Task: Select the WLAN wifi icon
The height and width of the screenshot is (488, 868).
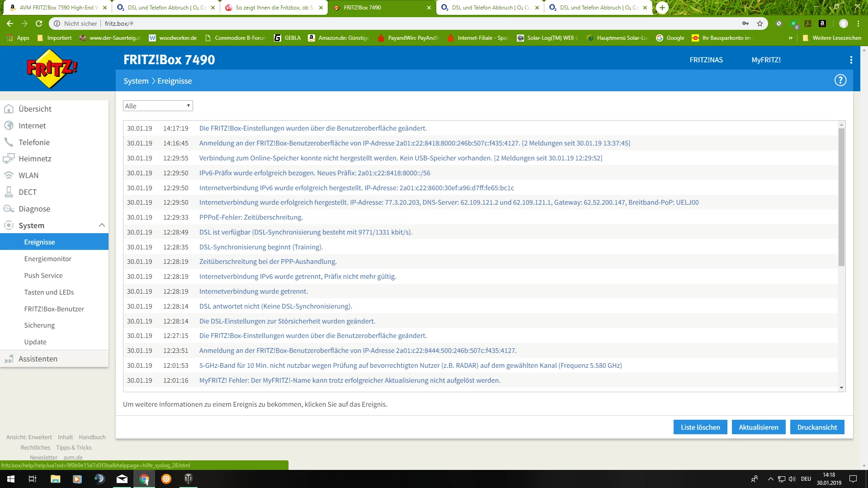Action: click(9, 175)
